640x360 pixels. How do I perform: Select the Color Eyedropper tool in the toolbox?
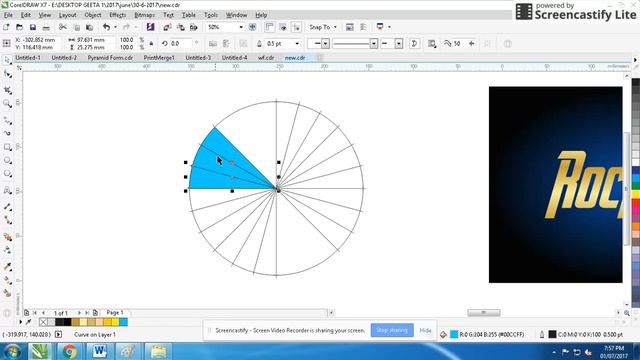7,267
